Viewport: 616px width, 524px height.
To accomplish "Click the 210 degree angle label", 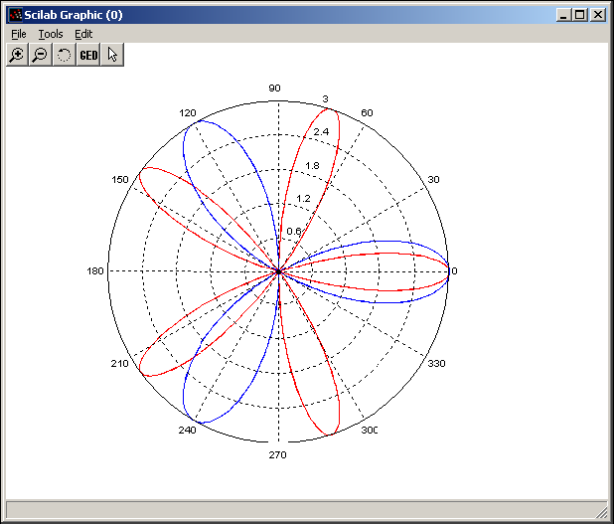I will coord(119,363).
